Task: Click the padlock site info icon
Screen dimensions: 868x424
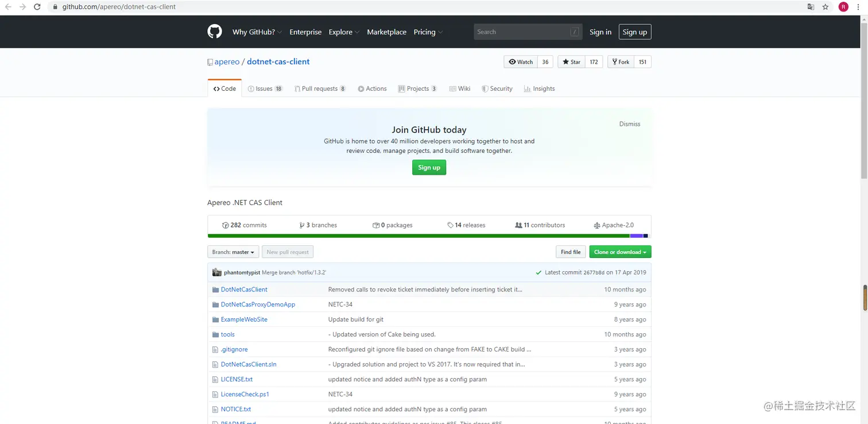Action: pos(55,7)
